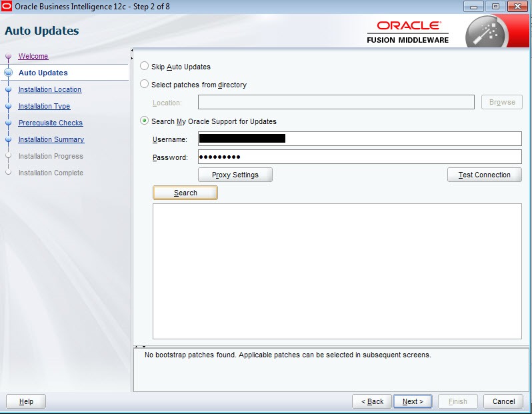Select the Auto Updates step in sidebar
Viewport: 532px width, 414px height.
[x=43, y=73]
